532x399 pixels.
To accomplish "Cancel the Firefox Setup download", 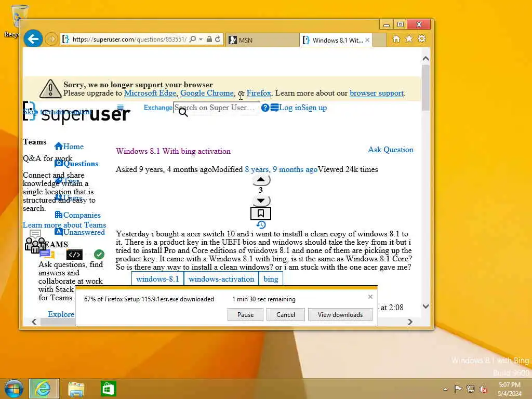I will 286,314.
